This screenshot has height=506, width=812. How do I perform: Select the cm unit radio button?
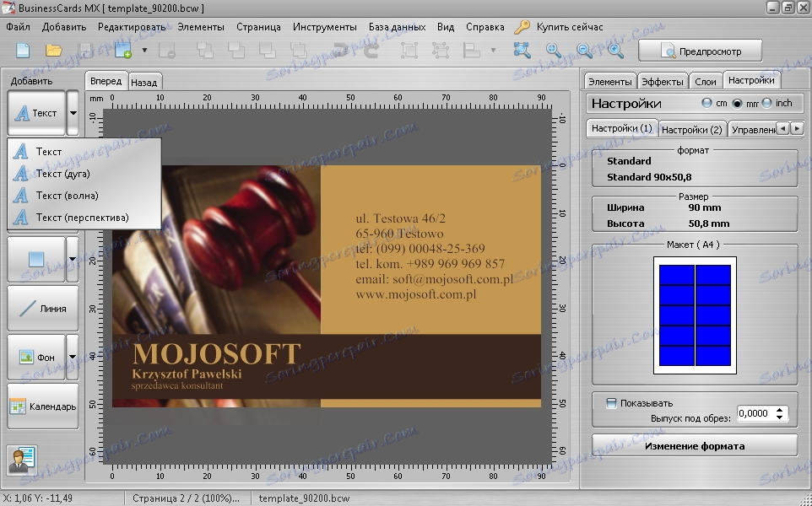[707, 103]
